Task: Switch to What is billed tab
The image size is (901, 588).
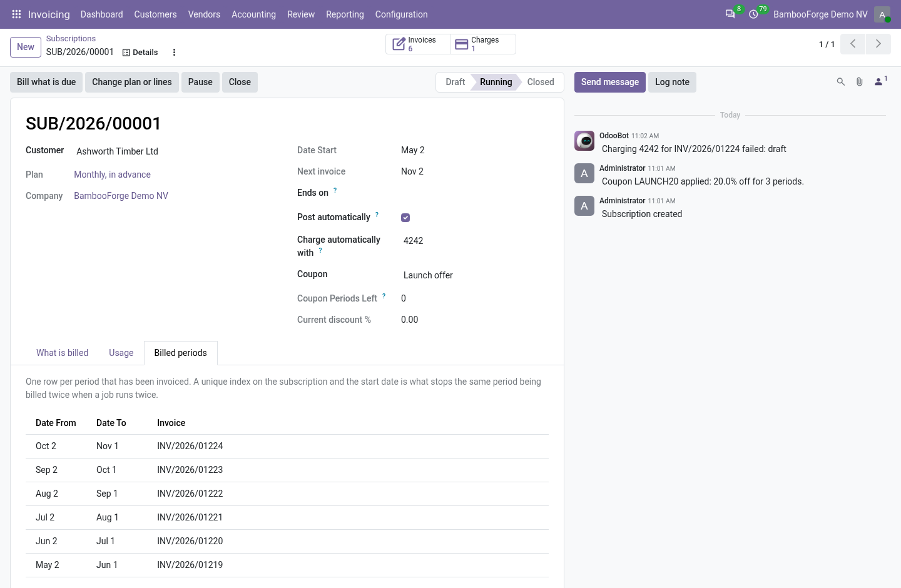Action: [x=63, y=353]
